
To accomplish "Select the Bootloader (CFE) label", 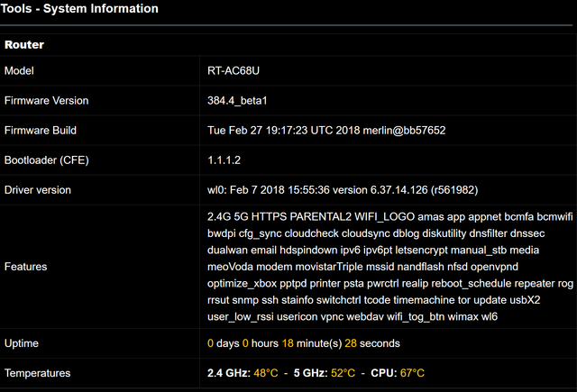I will pos(47,160).
